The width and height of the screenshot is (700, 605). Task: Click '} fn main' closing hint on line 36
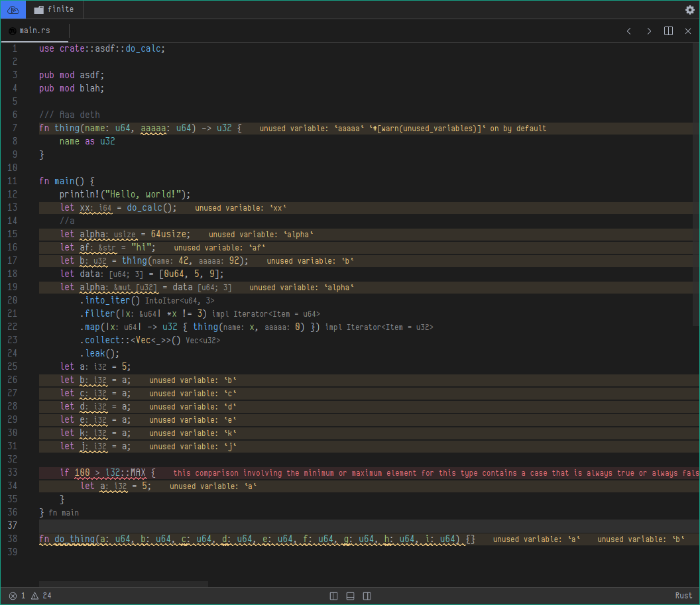click(x=59, y=513)
